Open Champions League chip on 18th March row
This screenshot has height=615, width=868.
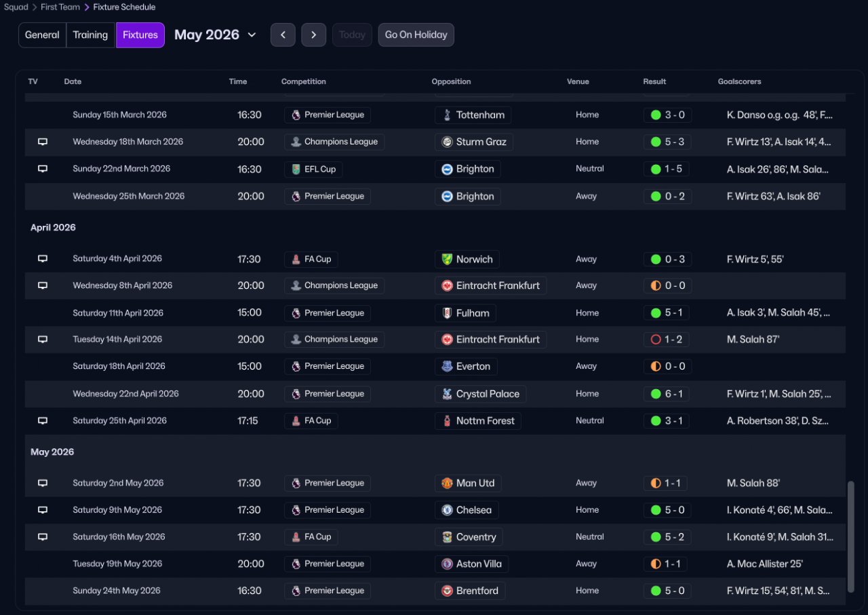pyautogui.click(x=334, y=142)
